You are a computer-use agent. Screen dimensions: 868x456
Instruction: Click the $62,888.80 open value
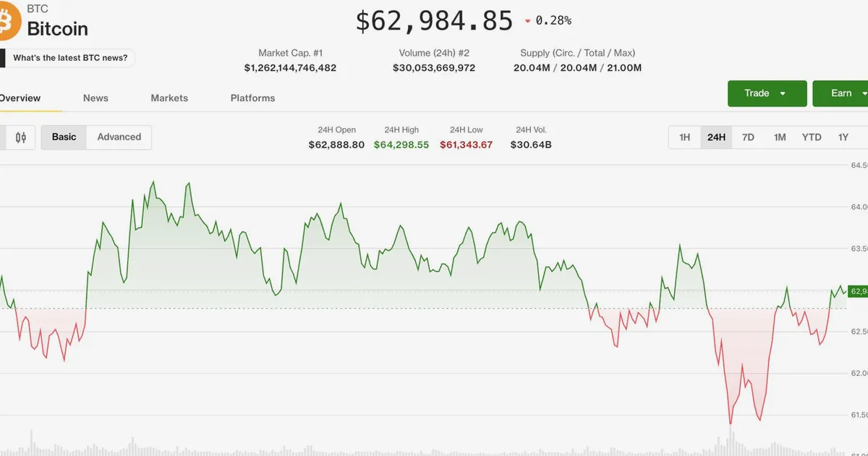tap(337, 145)
